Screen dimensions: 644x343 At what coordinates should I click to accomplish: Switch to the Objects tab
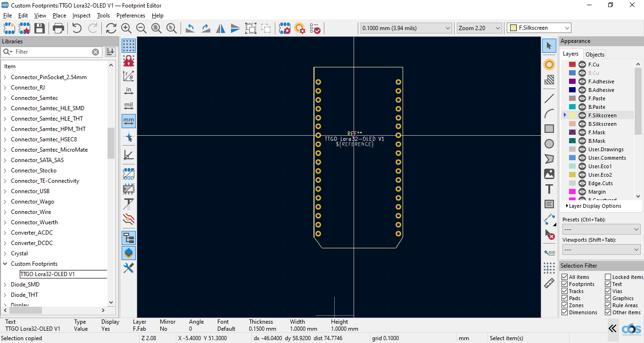595,55
